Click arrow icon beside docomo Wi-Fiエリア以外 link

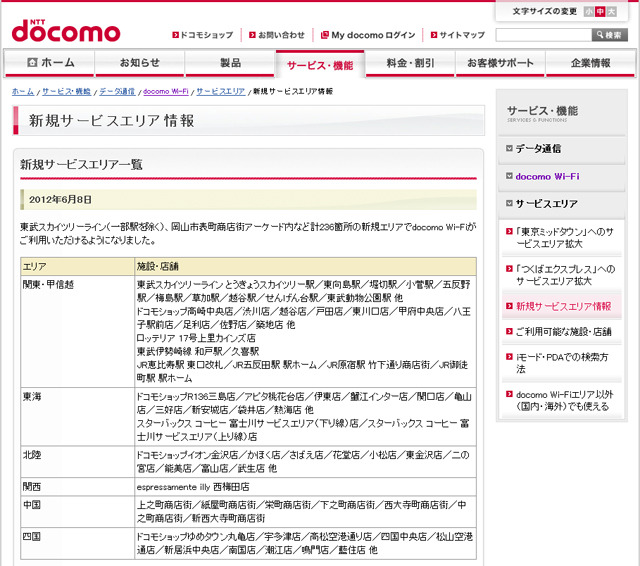[x=509, y=394]
